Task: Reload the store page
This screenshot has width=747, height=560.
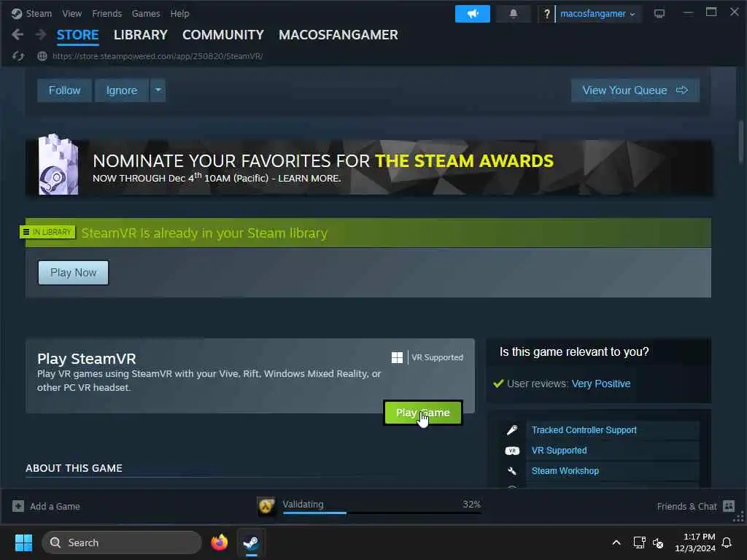Action: click(18, 56)
